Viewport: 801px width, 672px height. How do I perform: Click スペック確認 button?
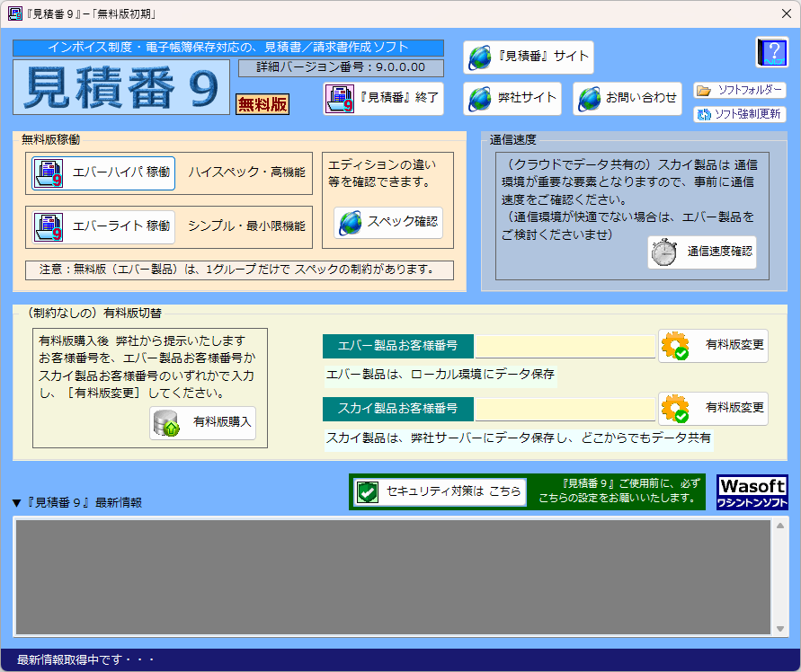tap(388, 223)
